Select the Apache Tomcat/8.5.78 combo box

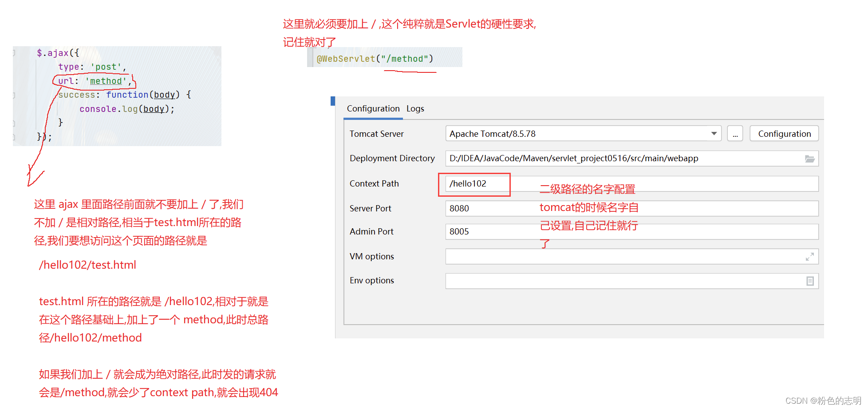coord(584,134)
